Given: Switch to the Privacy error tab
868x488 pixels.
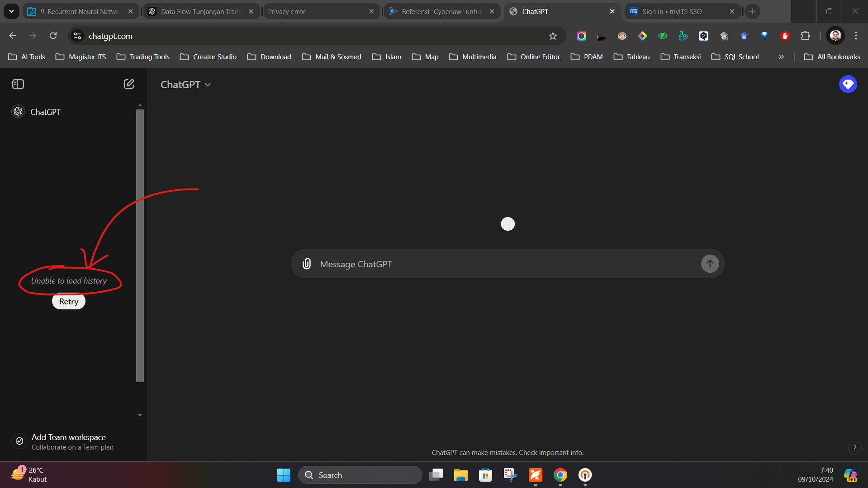Looking at the screenshot, I should pyautogui.click(x=317, y=11).
